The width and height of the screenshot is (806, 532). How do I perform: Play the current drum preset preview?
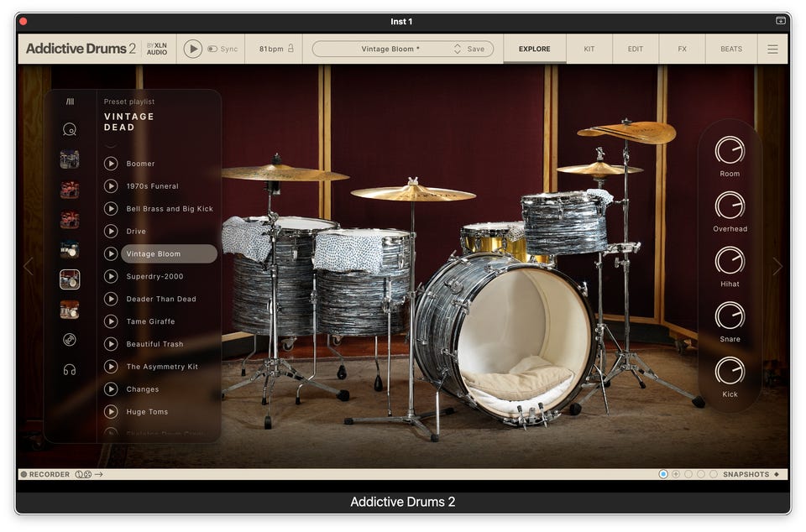pos(193,49)
